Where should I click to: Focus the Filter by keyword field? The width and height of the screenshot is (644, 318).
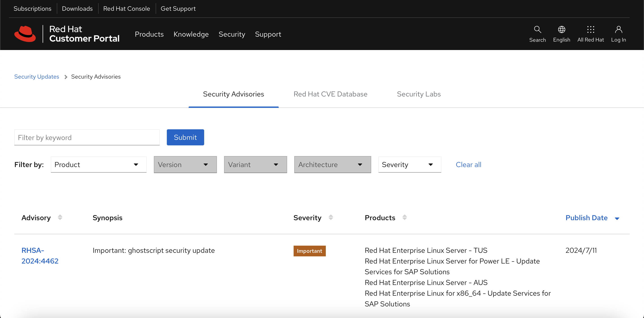[87, 137]
